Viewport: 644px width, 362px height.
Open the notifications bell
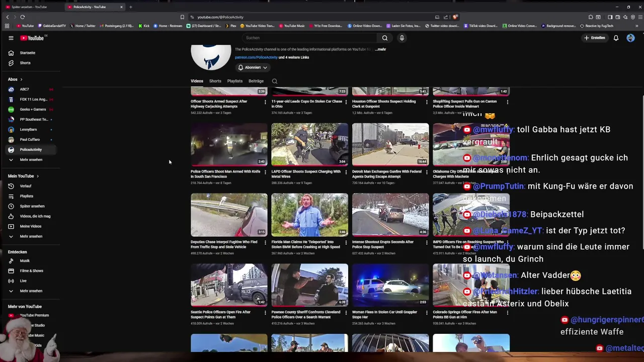click(616, 38)
